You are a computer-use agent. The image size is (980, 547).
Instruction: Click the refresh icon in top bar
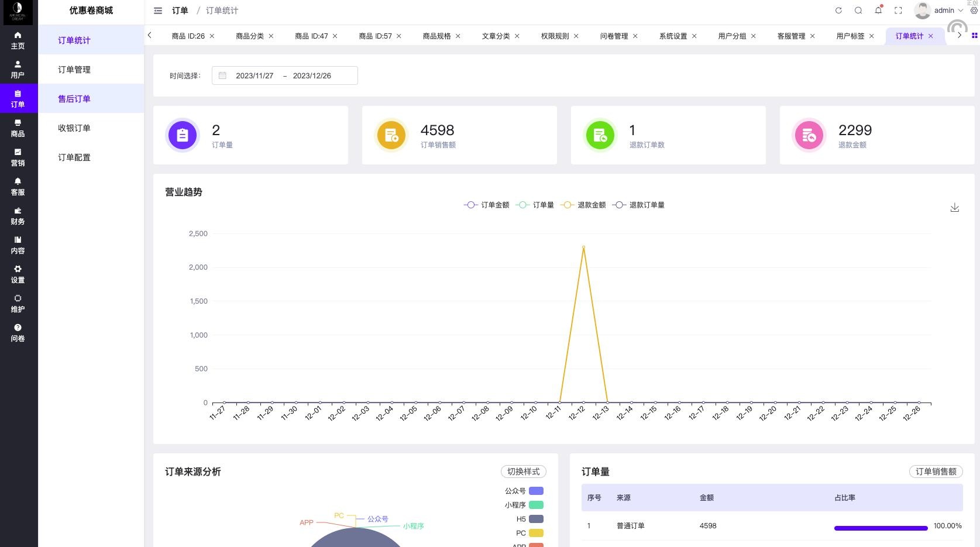(x=838, y=11)
